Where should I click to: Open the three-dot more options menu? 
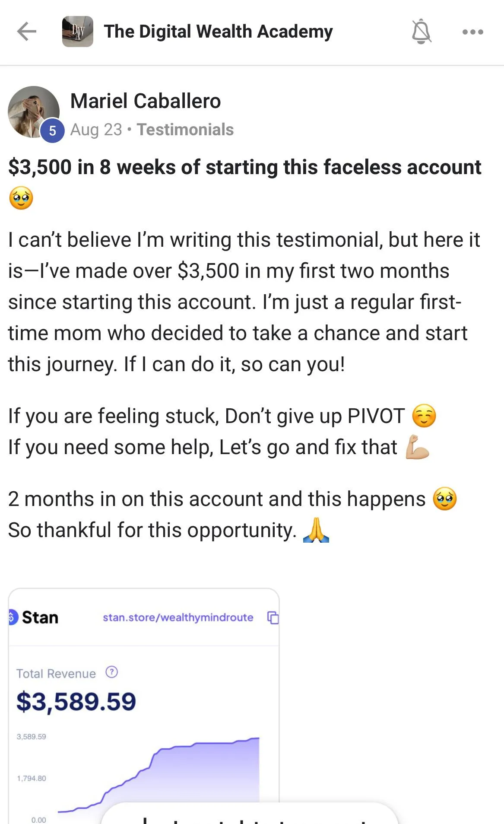(x=472, y=32)
